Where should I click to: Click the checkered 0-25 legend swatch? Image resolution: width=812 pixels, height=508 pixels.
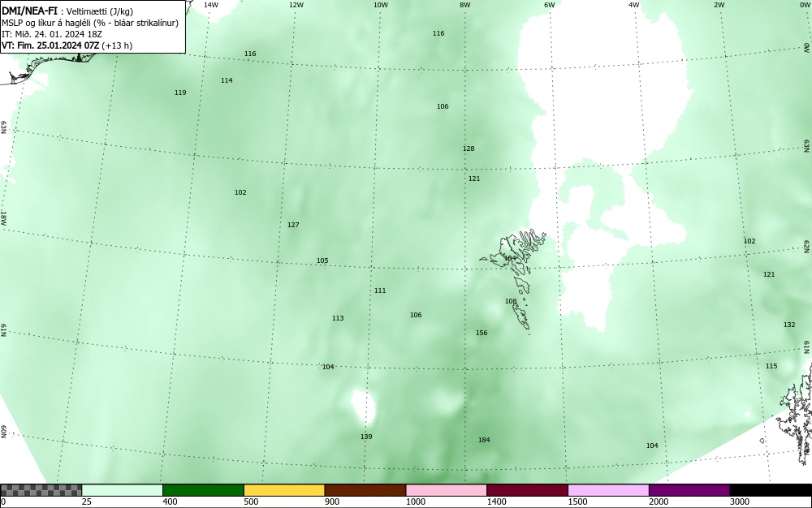pos(41,490)
